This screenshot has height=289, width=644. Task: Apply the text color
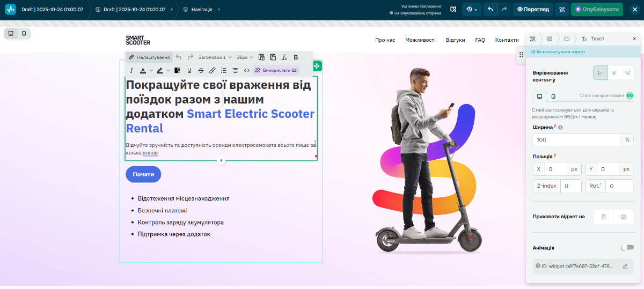pyautogui.click(x=143, y=70)
